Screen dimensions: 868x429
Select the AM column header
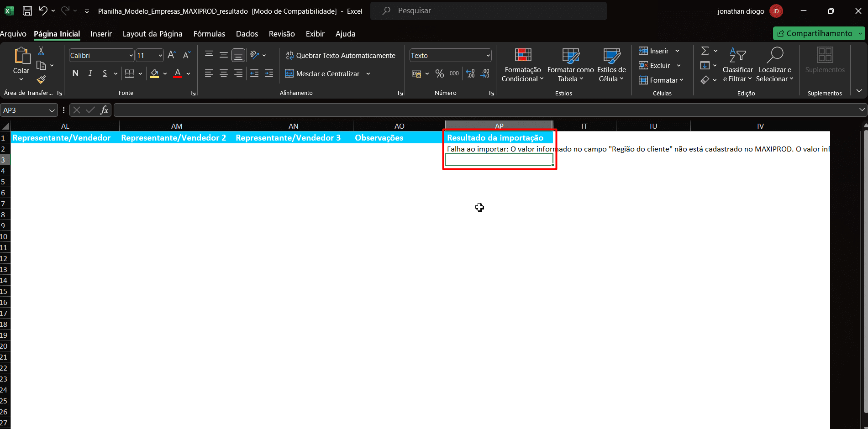[x=177, y=126]
